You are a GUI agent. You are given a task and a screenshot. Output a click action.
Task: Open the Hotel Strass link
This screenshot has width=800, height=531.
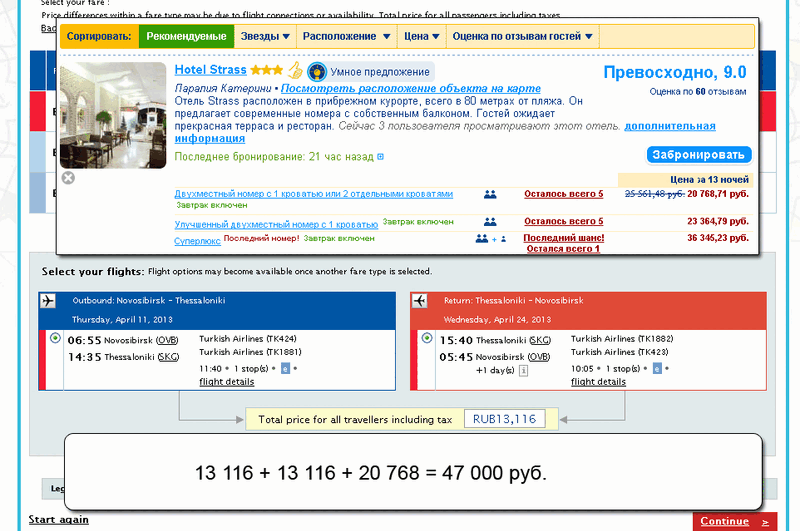(x=210, y=70)
